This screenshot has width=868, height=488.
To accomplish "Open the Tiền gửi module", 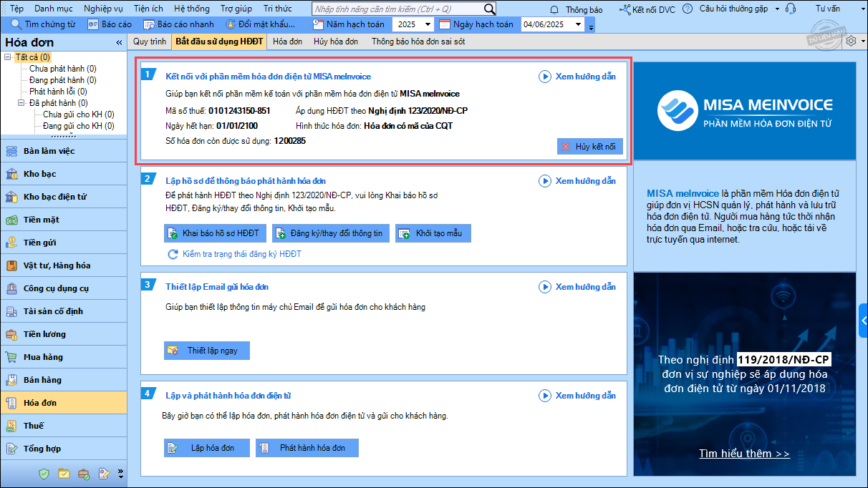I will [64, 243].
